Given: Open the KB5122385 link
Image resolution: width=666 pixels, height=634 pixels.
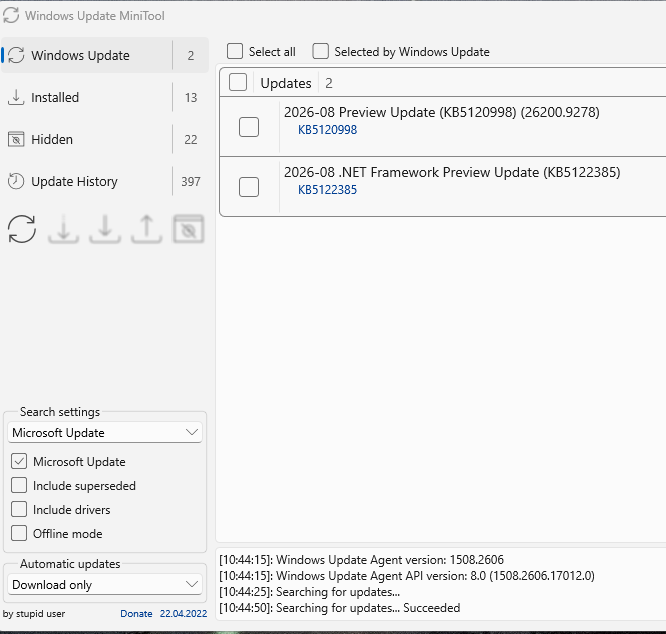Looking at the screenshot, I should pos(327,190).
